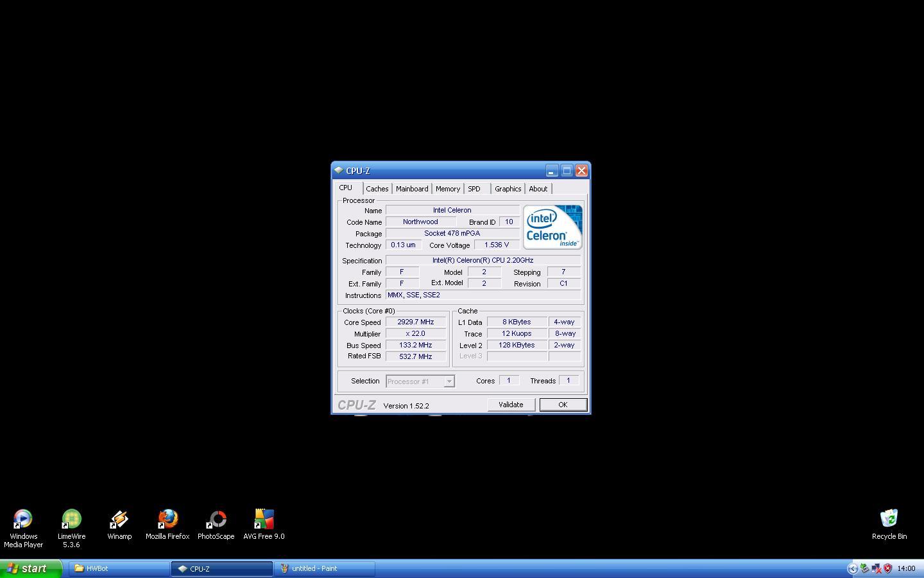
Task: Click the Technology value '0.13 um'
Action: pos(403,245)
